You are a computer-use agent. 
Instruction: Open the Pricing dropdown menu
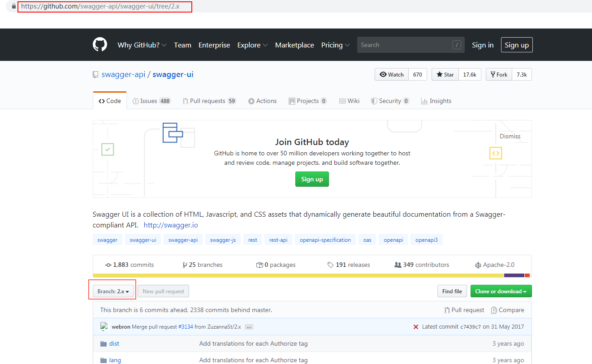pos(335,45)
